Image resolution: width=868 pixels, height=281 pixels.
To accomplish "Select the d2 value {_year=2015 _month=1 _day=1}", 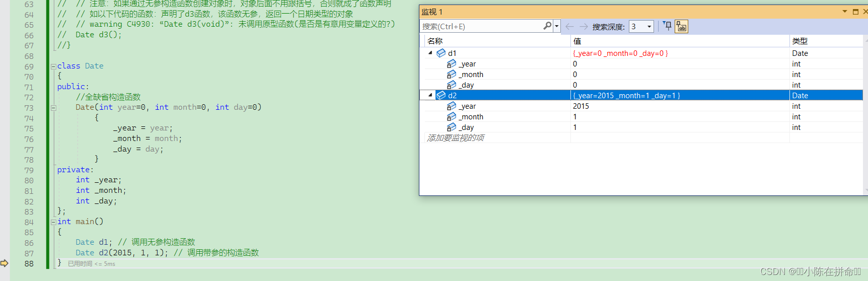I will [626, 95].
